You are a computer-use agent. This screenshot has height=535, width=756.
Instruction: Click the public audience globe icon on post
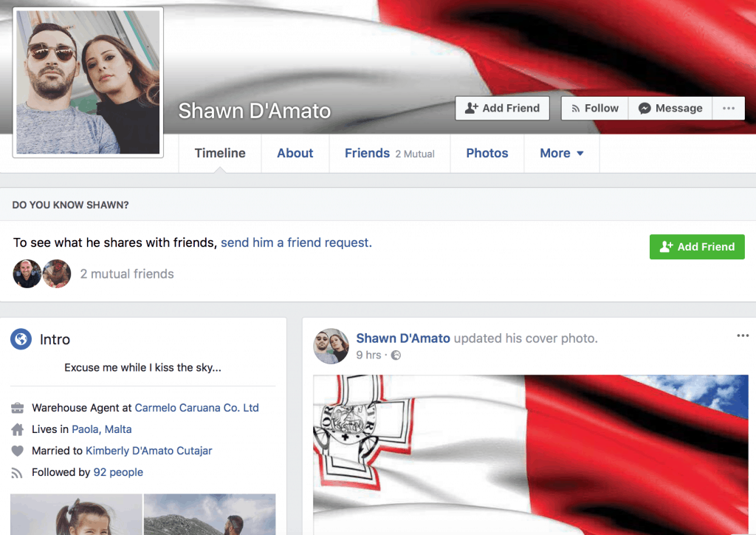[396, 355]
